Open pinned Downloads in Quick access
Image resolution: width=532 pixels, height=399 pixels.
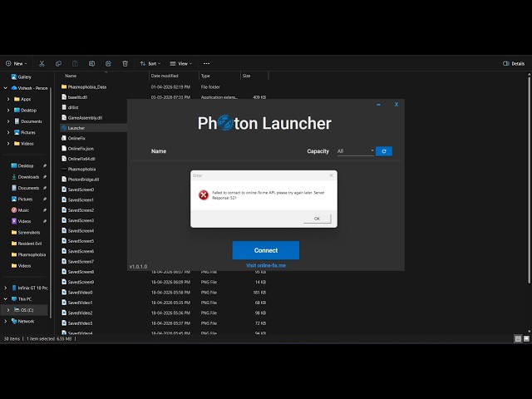28,177
